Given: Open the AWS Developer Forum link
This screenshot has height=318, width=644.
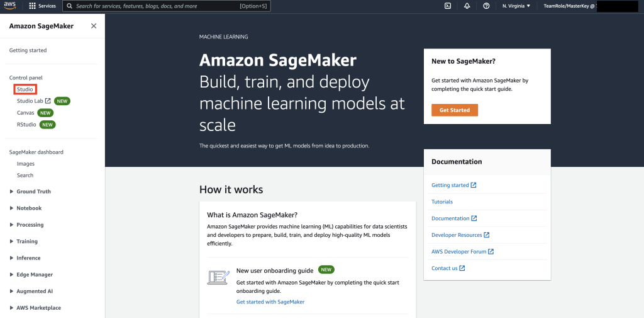Looking at the screenshot, I should (x=458, y=251).
